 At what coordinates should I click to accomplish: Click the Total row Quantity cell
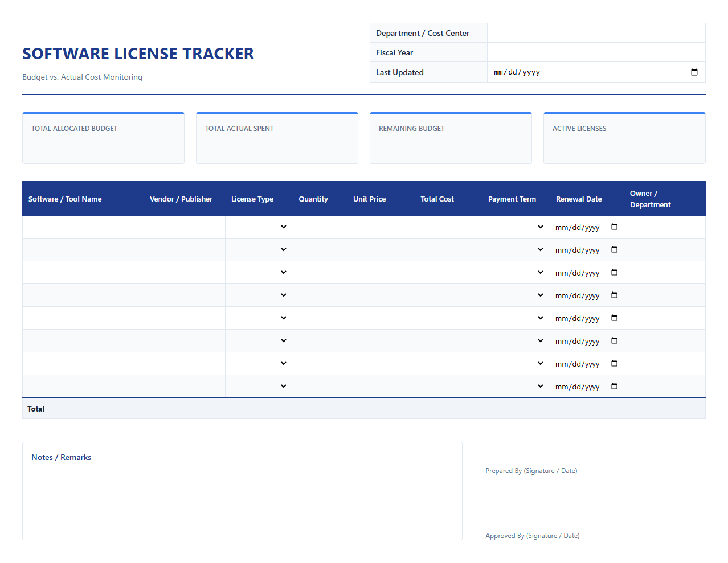click(320, 409)
